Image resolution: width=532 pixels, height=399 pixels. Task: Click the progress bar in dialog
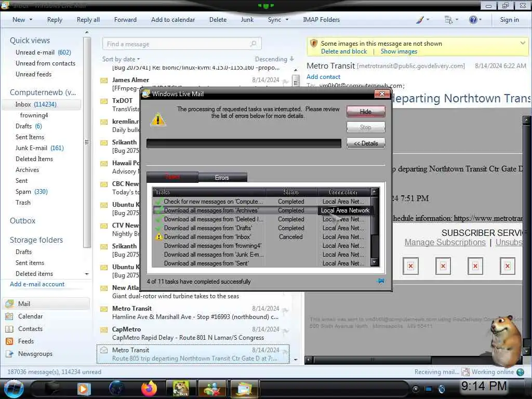pyautogui.click(x=244, y=143)
